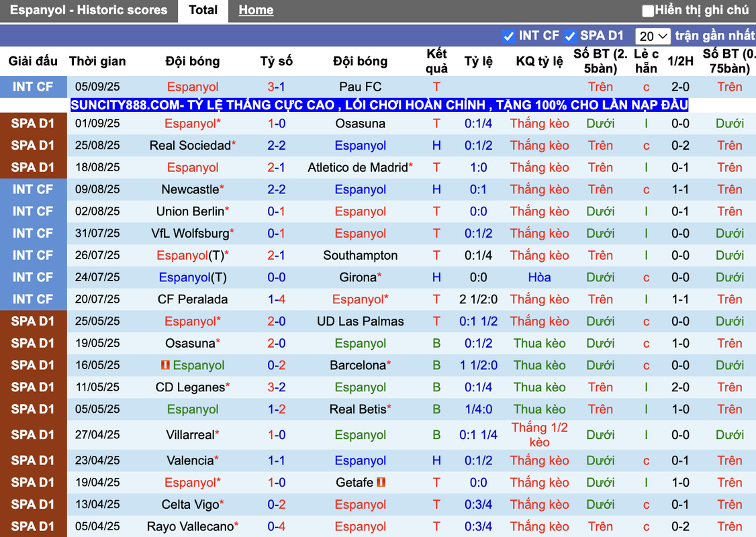
Task: Click the UD Las Palmas team name
Action: [360, 321]
